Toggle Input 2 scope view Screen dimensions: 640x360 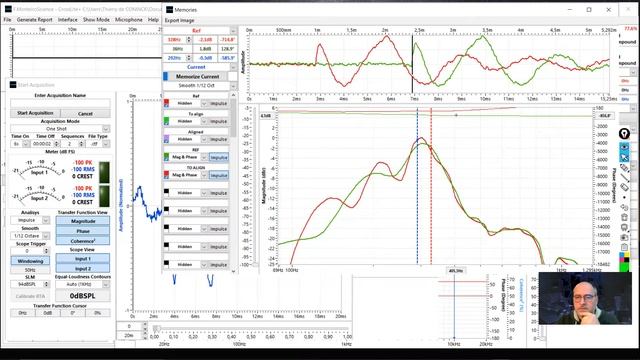[83, 269]
